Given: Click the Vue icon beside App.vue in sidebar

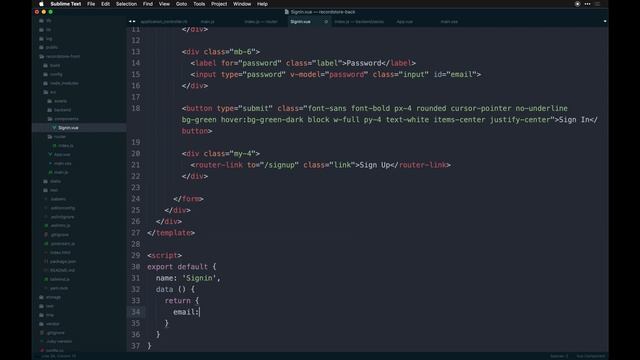Looking at the screenshot, I should point(50,154).
